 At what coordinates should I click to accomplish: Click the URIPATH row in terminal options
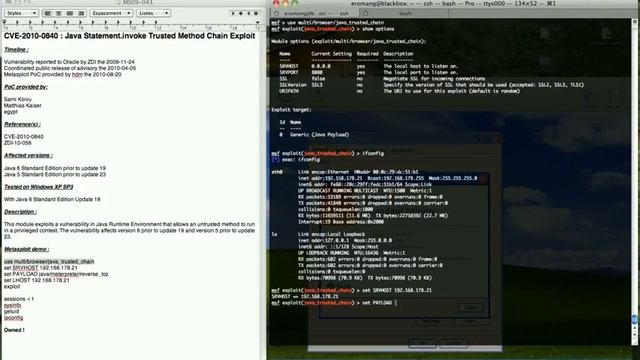coord(400,91)
